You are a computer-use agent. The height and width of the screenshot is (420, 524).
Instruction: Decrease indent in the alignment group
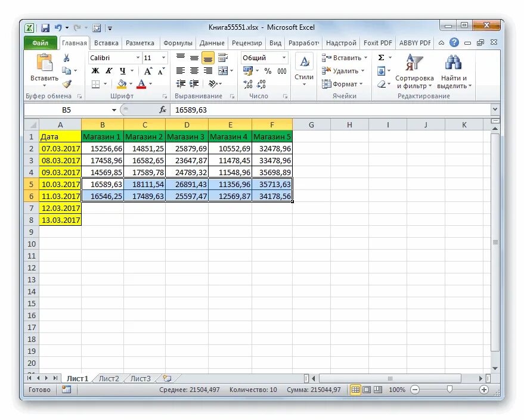pyautogui.click(x=181, y=84)
